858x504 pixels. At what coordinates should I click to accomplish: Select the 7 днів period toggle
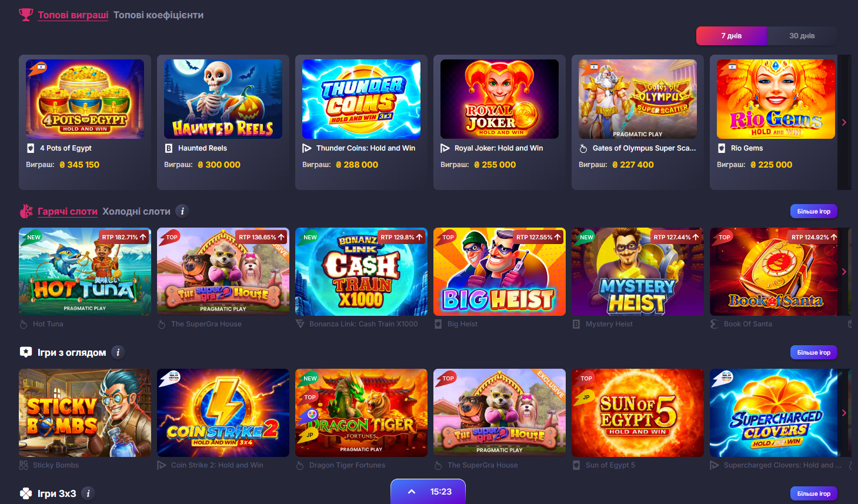(x=732, y=36)
